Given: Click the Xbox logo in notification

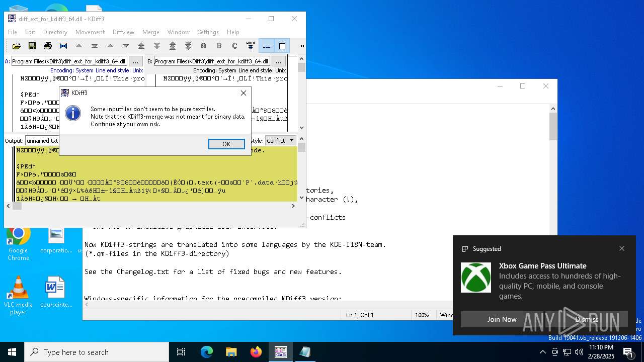Looking at the screenshot, I should (476, 278).
